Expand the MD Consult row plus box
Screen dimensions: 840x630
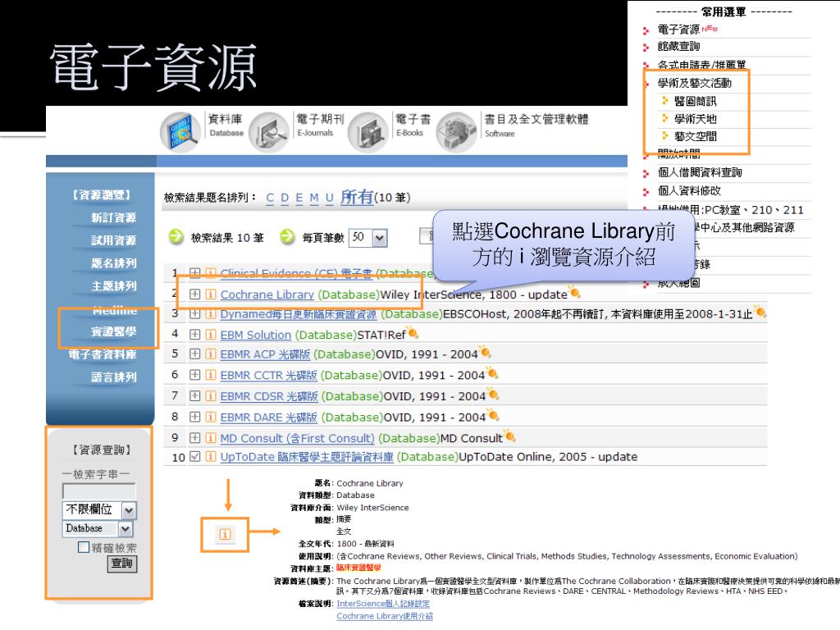[195, 438]
